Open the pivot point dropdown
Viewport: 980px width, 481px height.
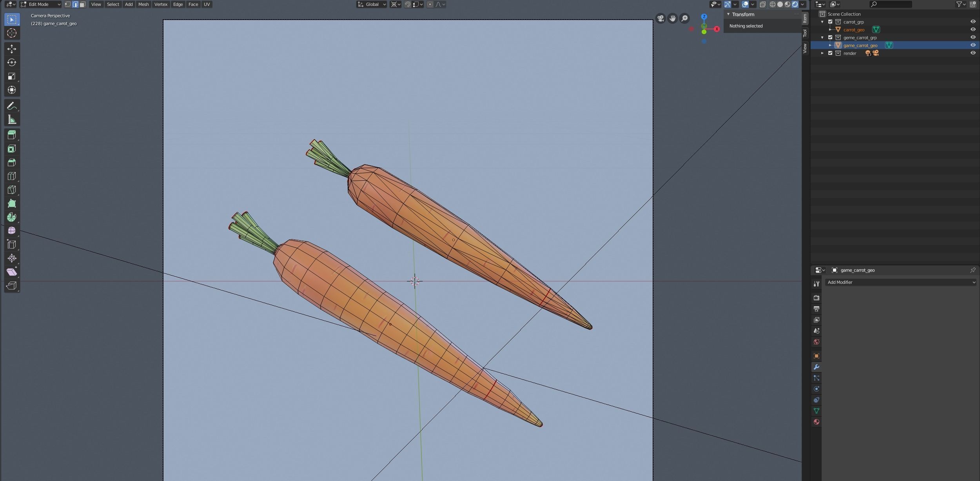tap(396, 4)
